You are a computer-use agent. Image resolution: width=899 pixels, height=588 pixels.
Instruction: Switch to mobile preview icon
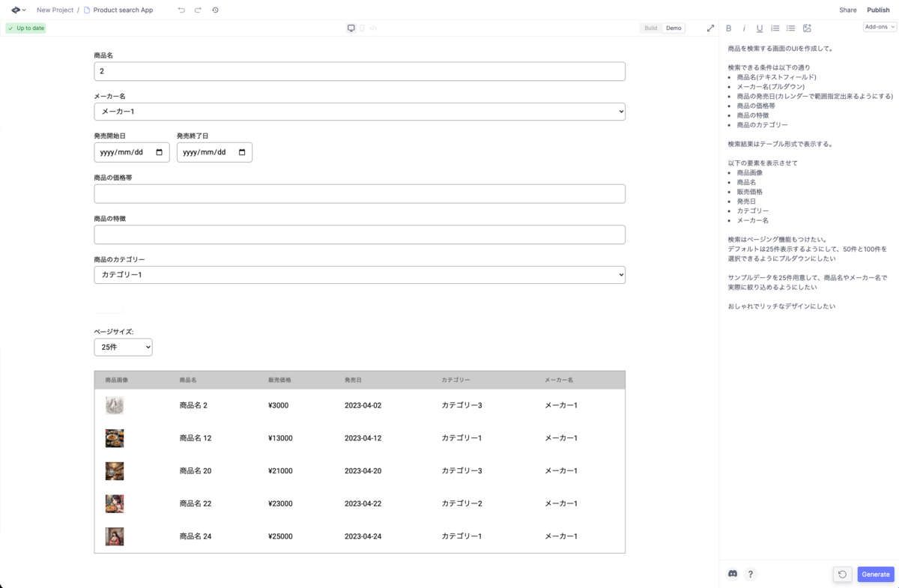click(363, 28)
